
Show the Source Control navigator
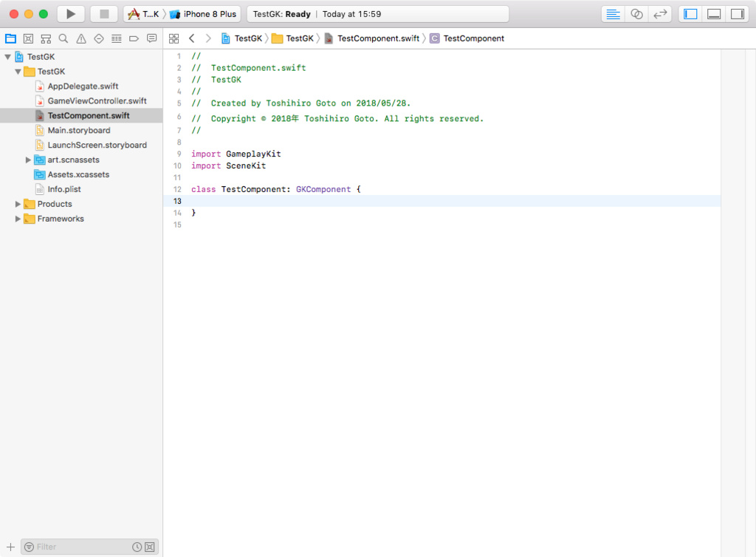29,38
